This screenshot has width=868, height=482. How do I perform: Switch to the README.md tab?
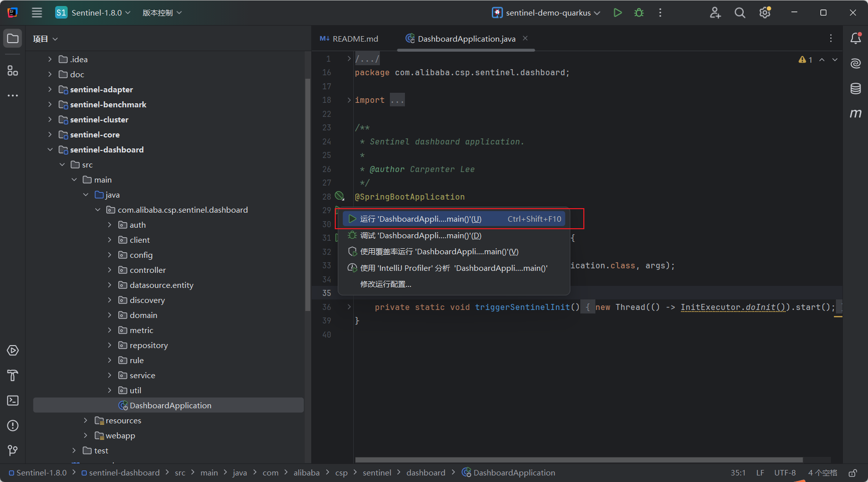pos(349,39)
